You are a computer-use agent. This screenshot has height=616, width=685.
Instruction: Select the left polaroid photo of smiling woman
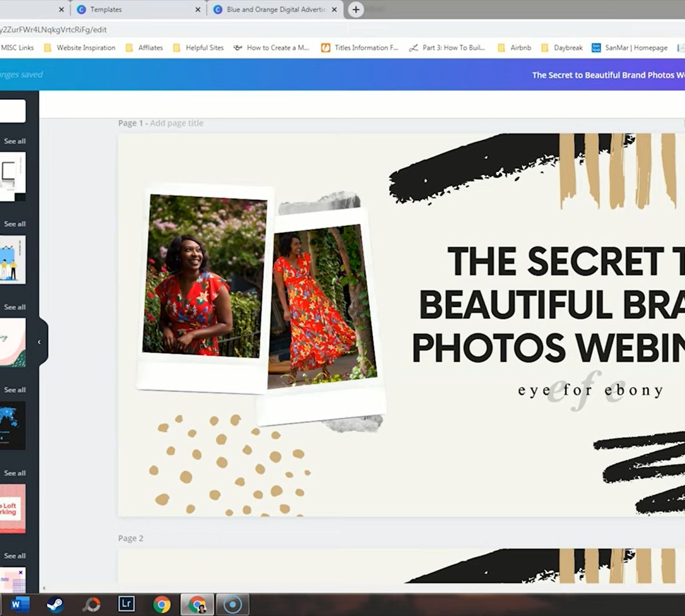(204, 276)
